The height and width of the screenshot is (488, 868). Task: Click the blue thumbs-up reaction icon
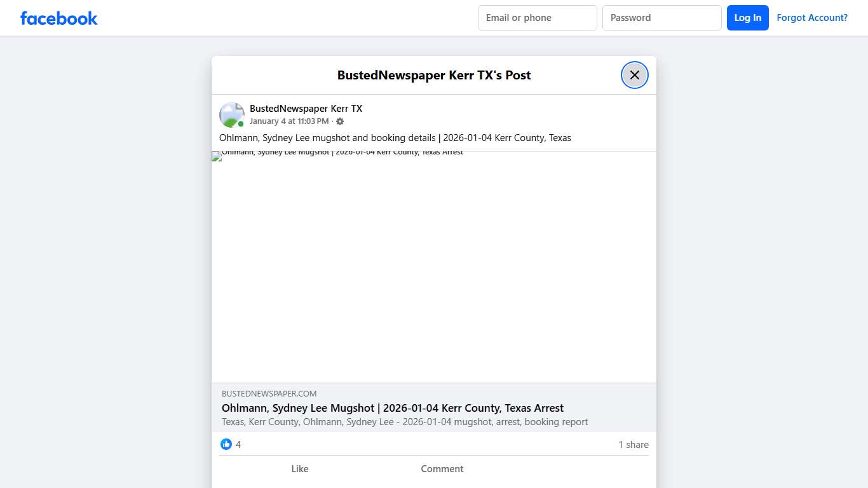click(226, 444)
